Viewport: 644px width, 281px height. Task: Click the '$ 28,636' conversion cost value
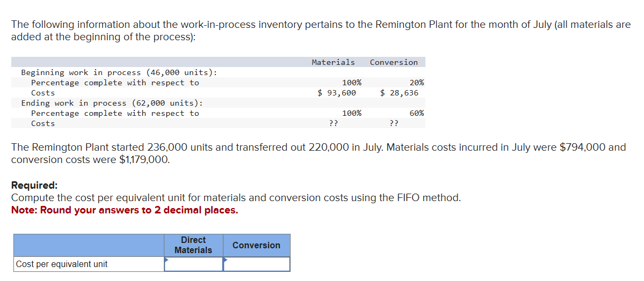(x=399, y=93)
